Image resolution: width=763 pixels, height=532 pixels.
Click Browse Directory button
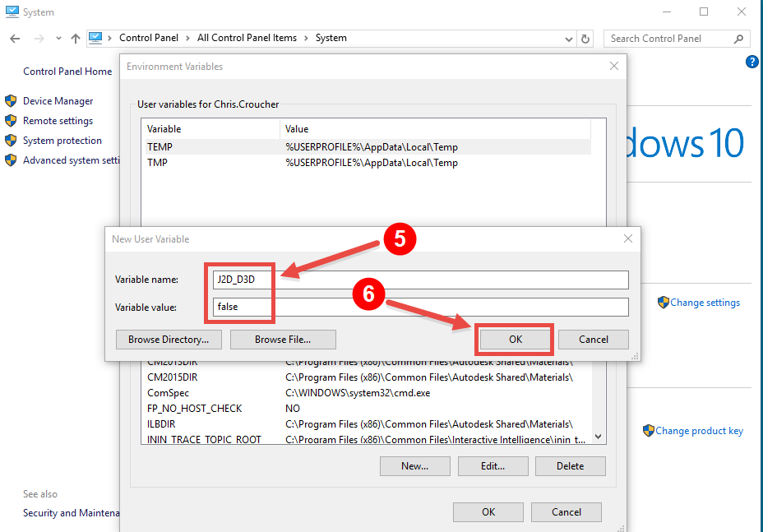point(169,340)
